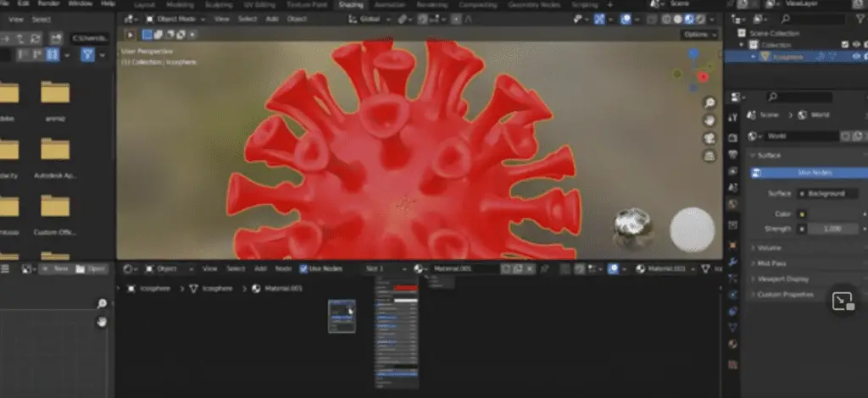Click the properties editor search field
Image resolution: width=868 pixels, height=398 pixels.
pyautogui.click(x=798, y=97)
